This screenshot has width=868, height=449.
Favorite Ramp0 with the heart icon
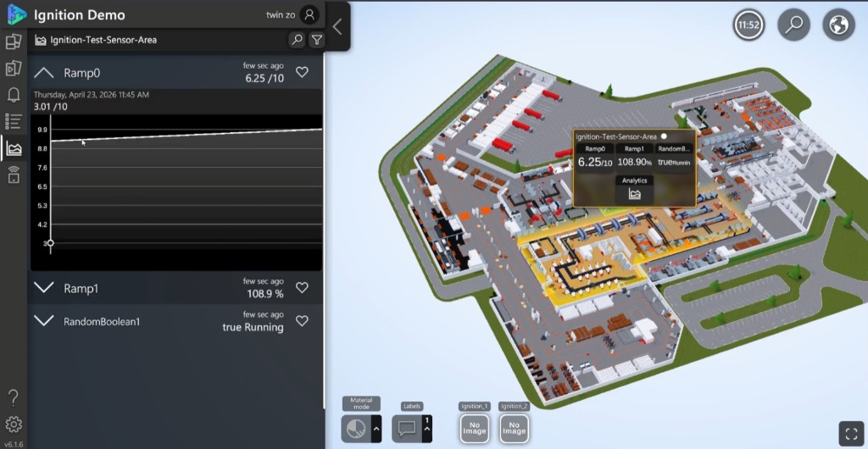click(x=302, y=72)
